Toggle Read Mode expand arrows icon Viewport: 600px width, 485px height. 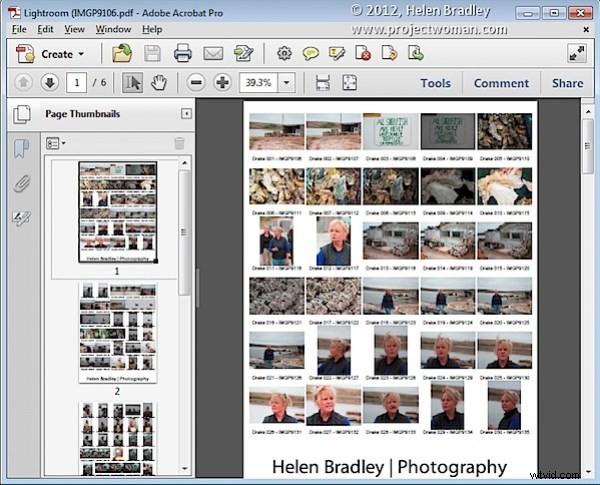pos(577,53)
